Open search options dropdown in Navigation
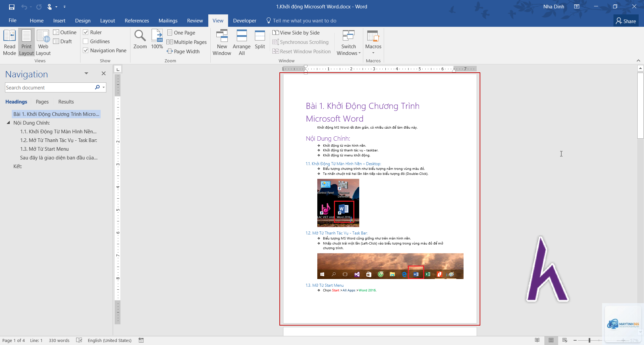 click(x=104, y=87)
